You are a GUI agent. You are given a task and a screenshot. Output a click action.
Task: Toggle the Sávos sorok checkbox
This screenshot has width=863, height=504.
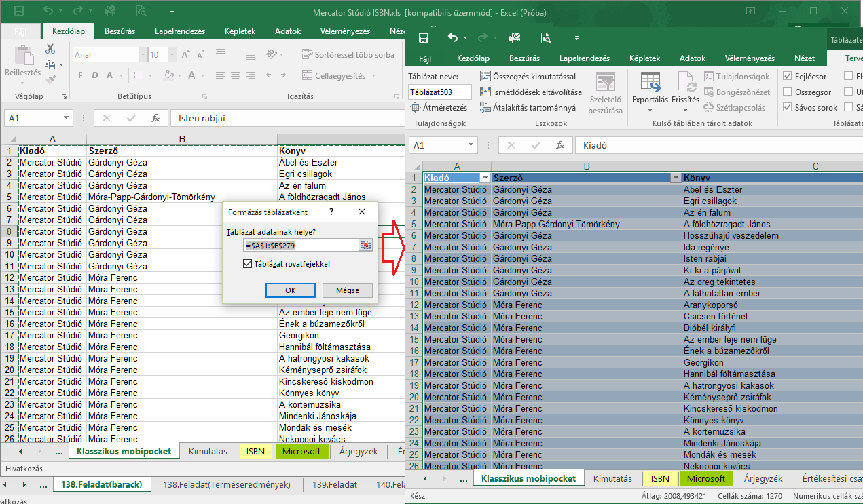[x=787, y=107]
